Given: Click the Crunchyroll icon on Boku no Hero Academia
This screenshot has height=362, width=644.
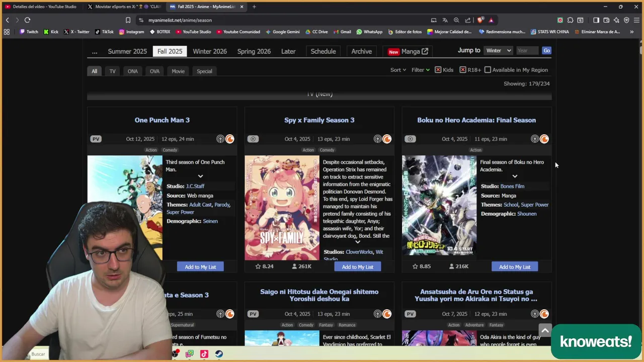Looking at the screenshot, I should tap(544, 139).
